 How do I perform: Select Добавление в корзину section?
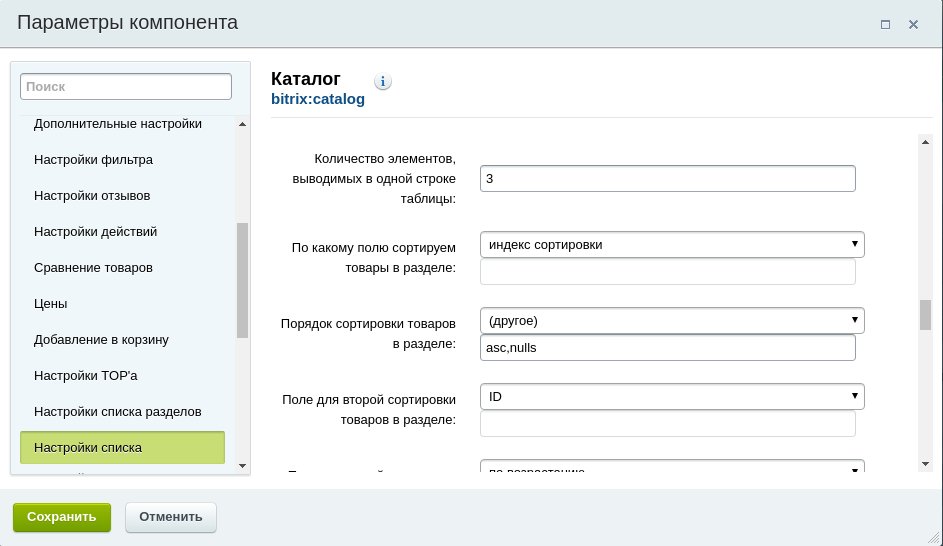[101, 340]
